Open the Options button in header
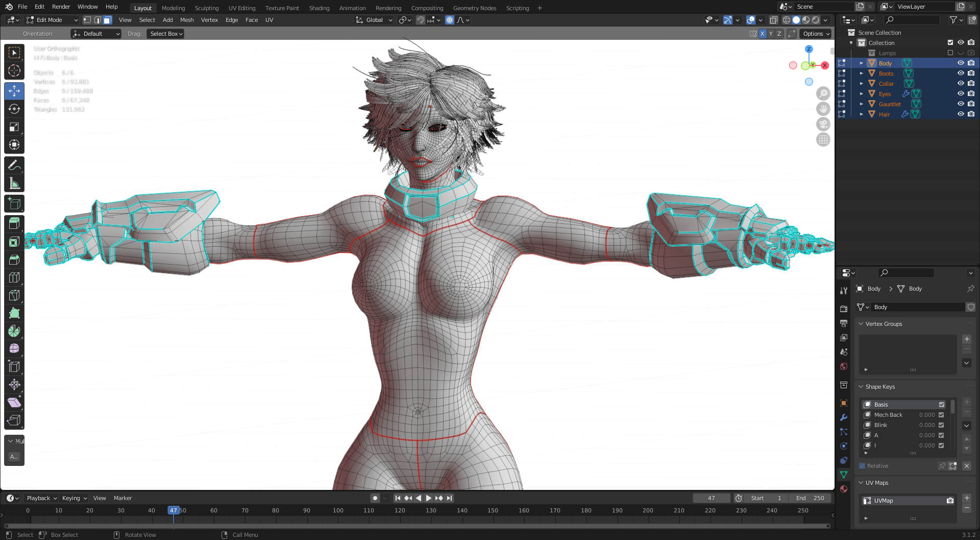 [816, 34]
